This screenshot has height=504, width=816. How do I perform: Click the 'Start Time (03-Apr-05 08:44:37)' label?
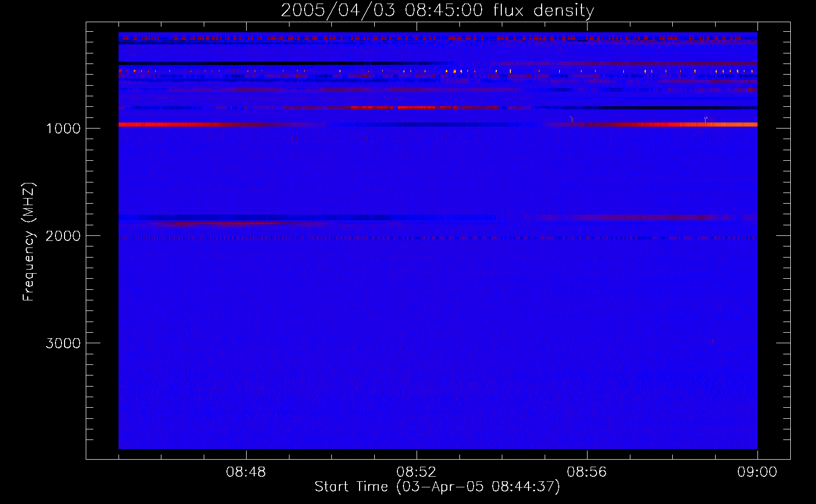[x=437, y=486]
